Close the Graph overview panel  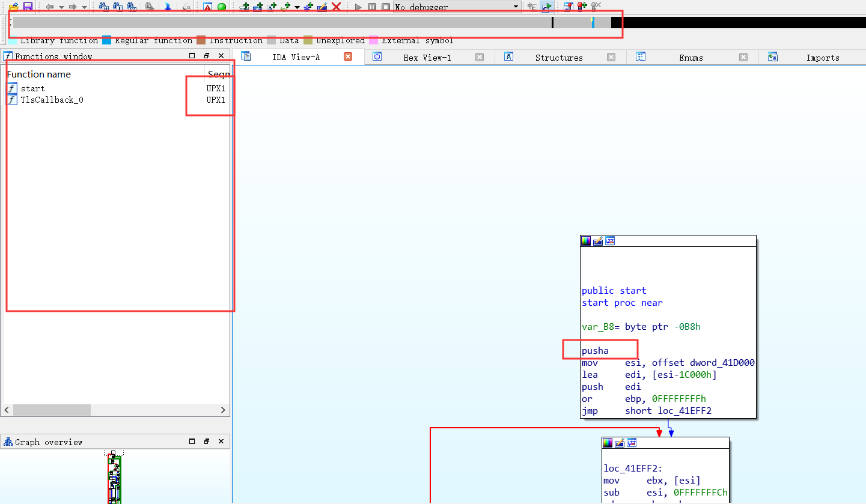[221, 442]
